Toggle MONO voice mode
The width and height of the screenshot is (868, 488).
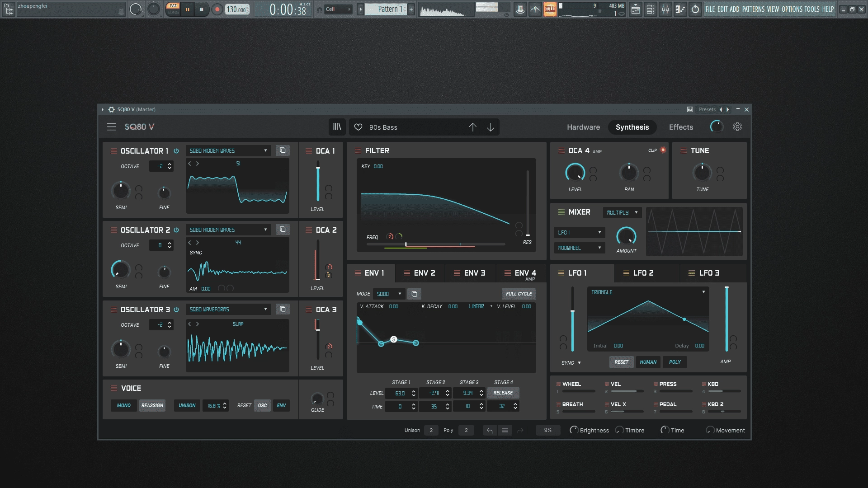[x=123, y=405]
